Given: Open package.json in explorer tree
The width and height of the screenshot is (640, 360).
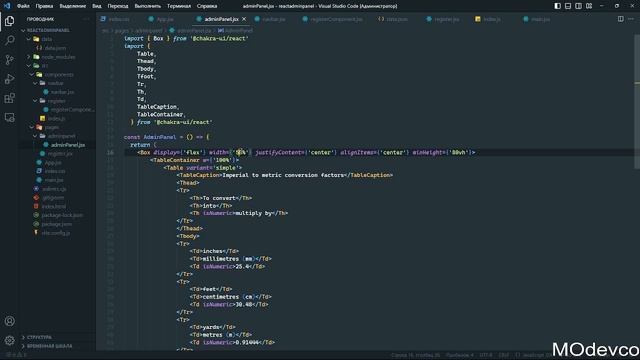Looking at the screenshot, I should [x=57, y=224].
